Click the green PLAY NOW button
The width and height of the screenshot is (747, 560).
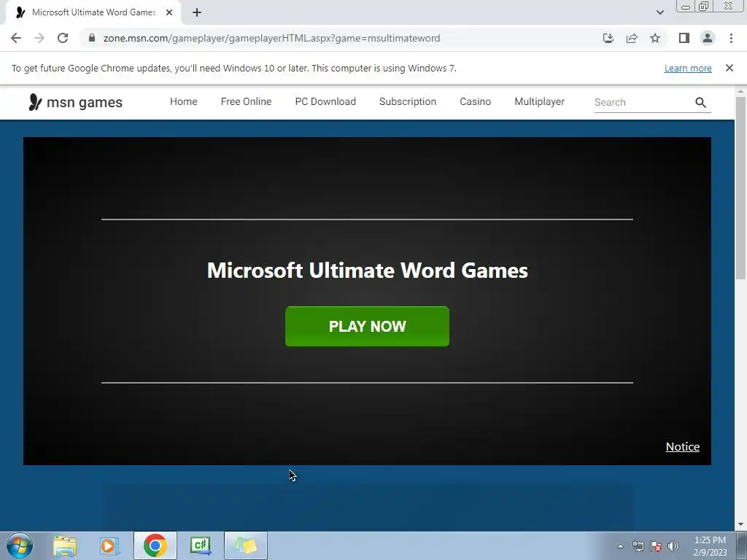tap(367, 326)
